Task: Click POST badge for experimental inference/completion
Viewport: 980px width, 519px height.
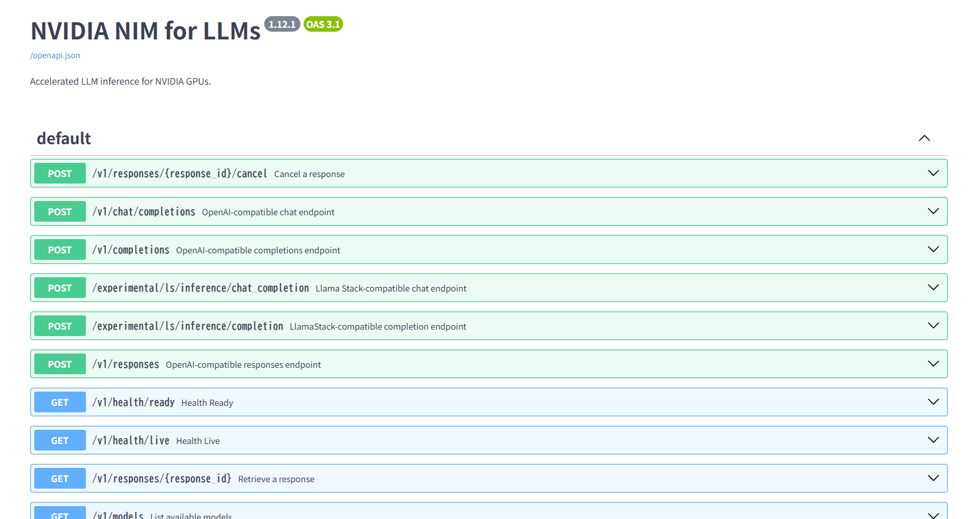Action: [60, 326]
